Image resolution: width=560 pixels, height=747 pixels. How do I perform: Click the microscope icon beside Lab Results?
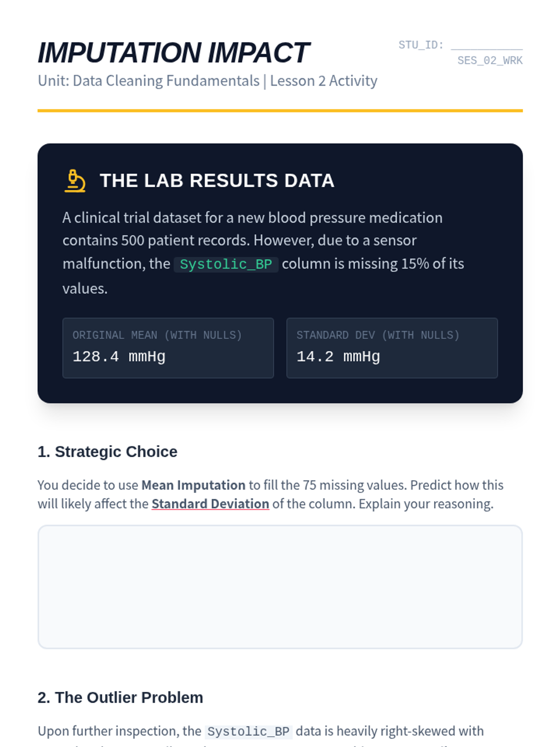(x=75, y=181)
